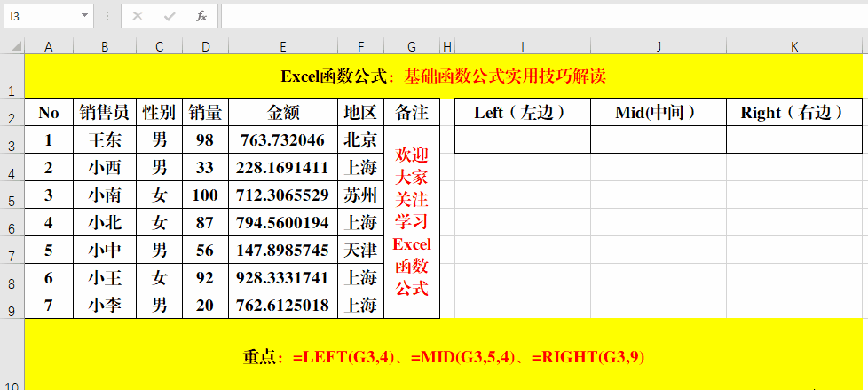
Task: Click amount cell '147.8985745'
Action: point(283,250)
